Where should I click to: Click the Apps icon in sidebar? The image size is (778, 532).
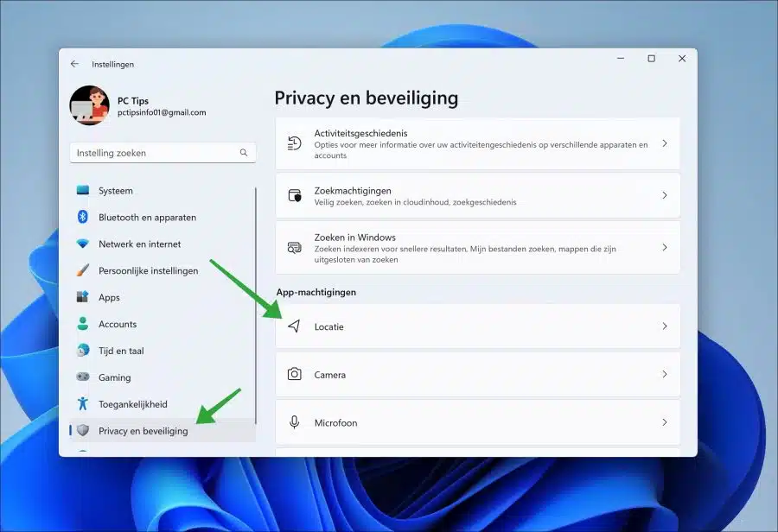(82, 297)
